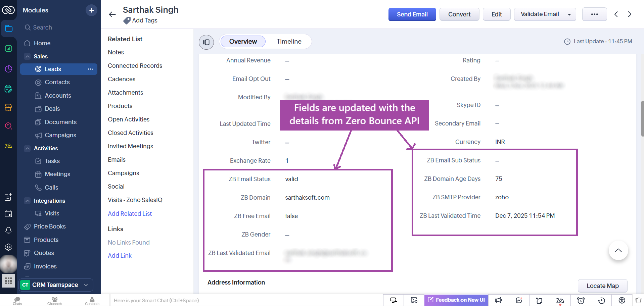Click the Add Related List link
The height and width of the screenshot is (306, 644).
click(x=130, y=214)
